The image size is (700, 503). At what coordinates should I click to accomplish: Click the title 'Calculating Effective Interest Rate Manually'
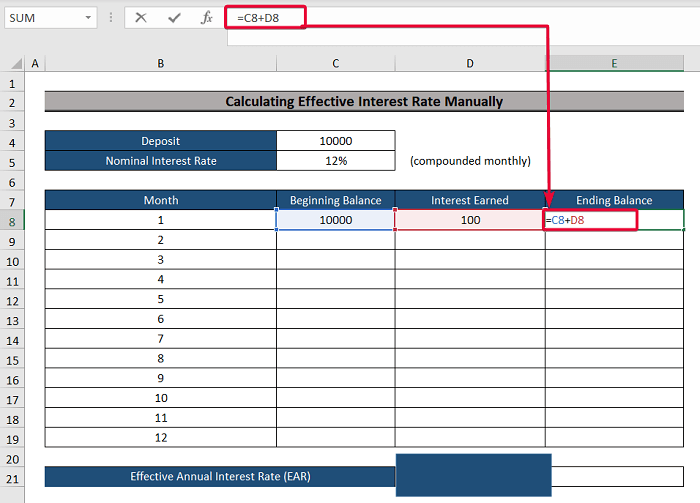pos(364,101)
